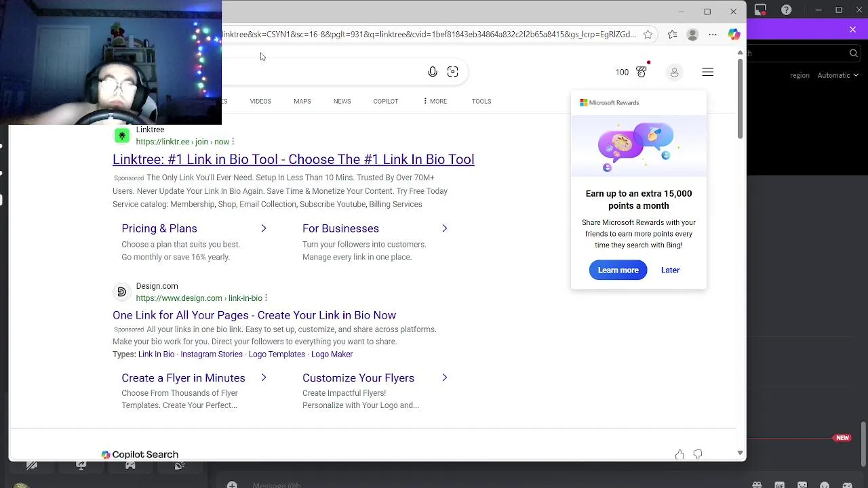Image resolution: width=868 pixels, height=488 pixels.
Task: Click the arrow beside Pricing & Plans
Action: [264, 228]
